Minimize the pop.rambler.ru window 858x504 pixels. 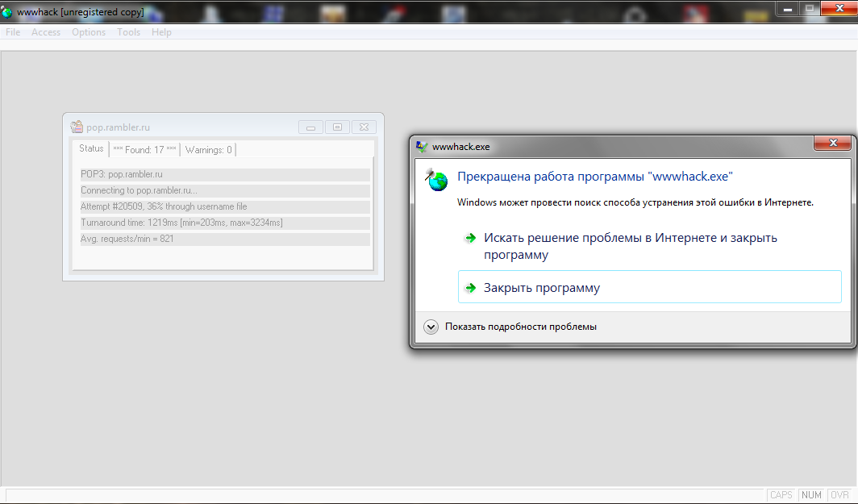tap(310, 127)
